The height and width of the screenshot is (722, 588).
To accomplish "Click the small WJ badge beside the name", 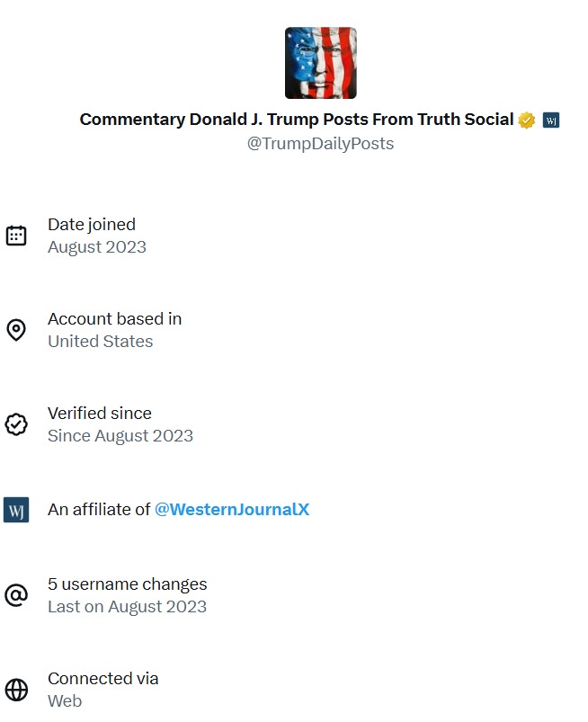I will [551, 120].
